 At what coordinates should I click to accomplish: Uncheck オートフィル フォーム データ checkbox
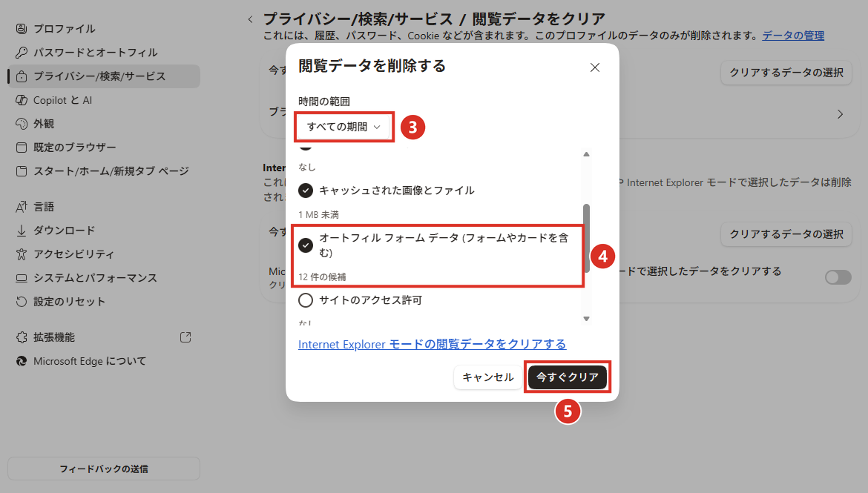coord(306,245)
